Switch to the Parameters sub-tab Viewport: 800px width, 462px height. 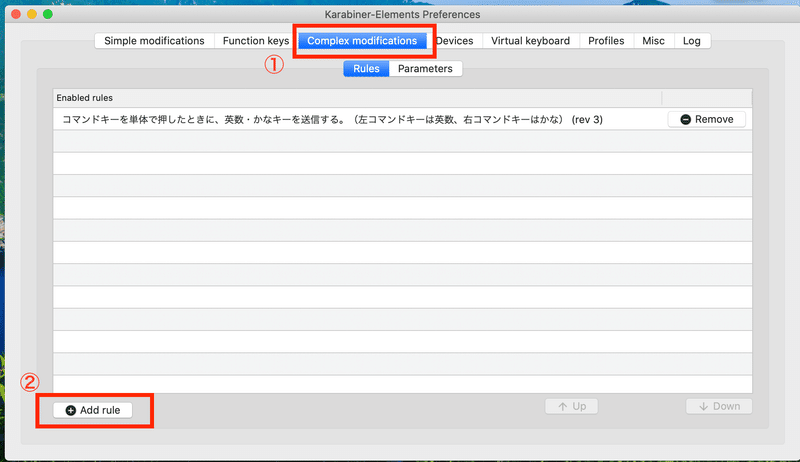[426, 69]
